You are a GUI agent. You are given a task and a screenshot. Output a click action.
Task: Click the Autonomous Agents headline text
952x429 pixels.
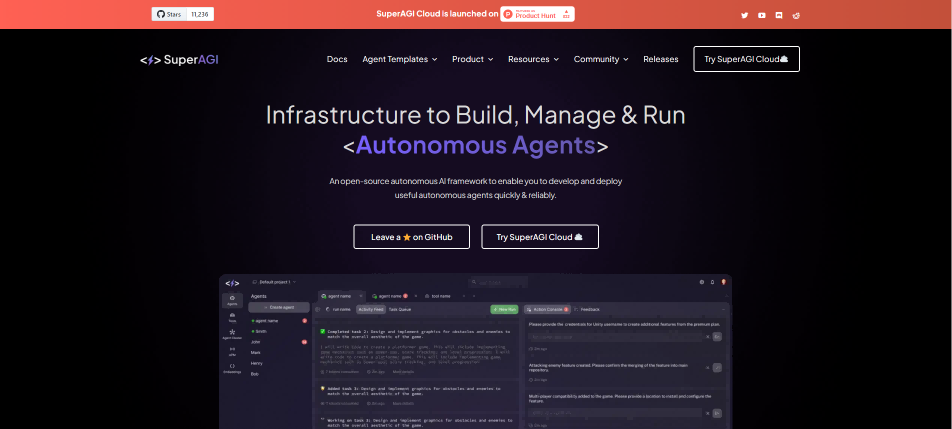(475, 146)
